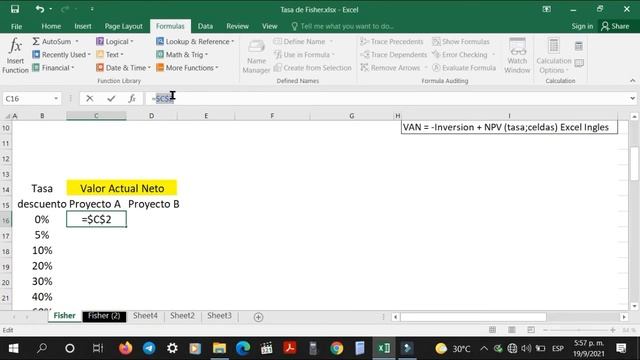640x360 pixels.
Task: Switch to the Data tab
Action: click(x=205, y=26)
